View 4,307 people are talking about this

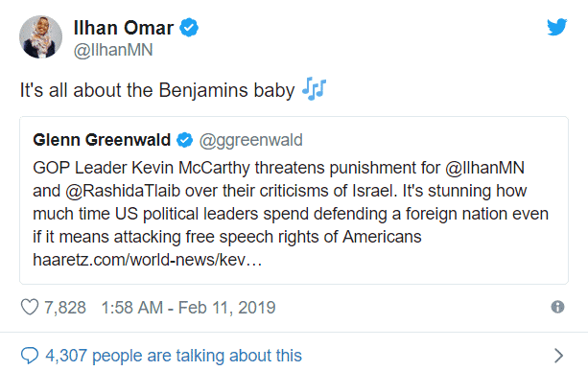click(174, 356)
